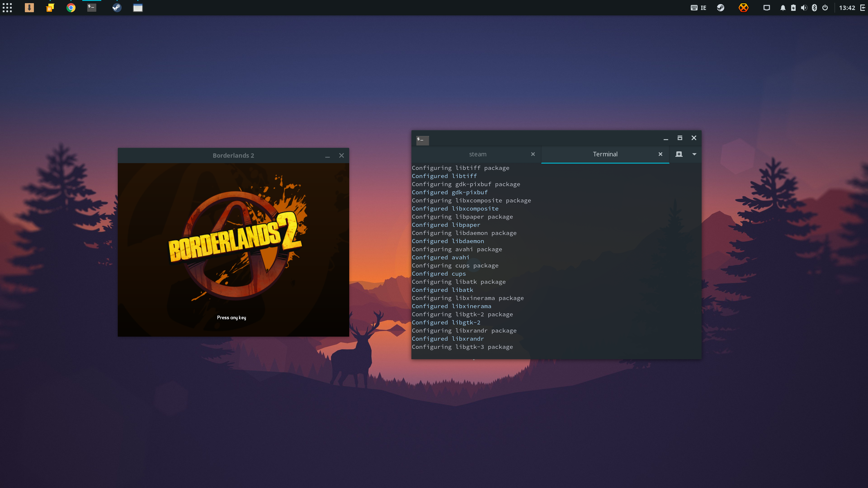Open the applications grid menu

point(7,8)
